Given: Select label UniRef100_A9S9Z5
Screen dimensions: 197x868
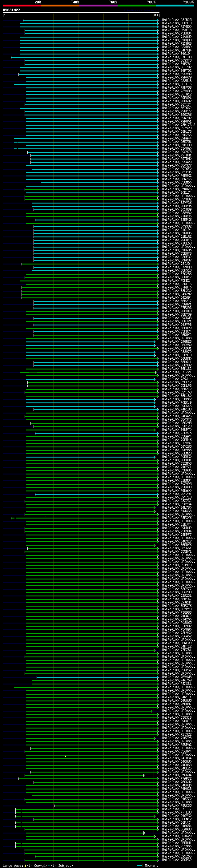Looking at the screenshot, I should coord(176,152).
